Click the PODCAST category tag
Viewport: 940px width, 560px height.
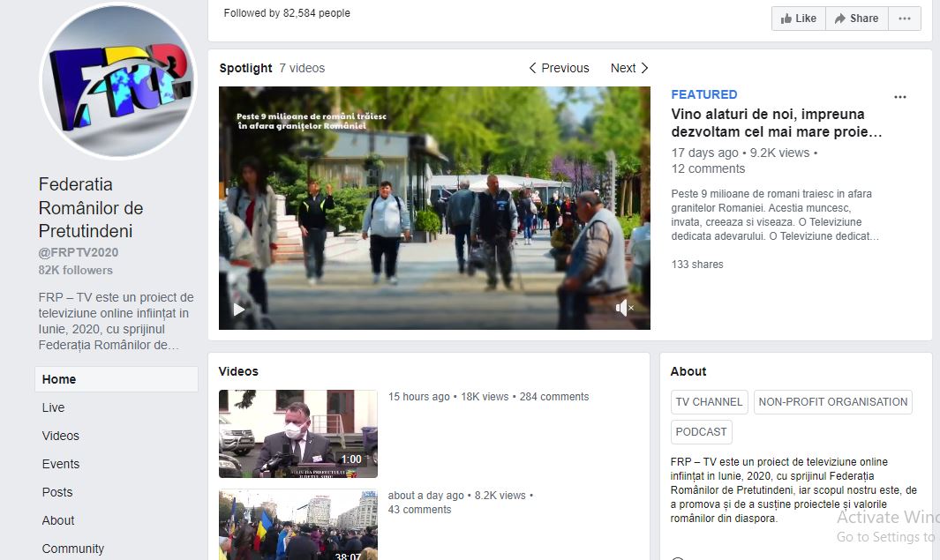coord(701,432)
